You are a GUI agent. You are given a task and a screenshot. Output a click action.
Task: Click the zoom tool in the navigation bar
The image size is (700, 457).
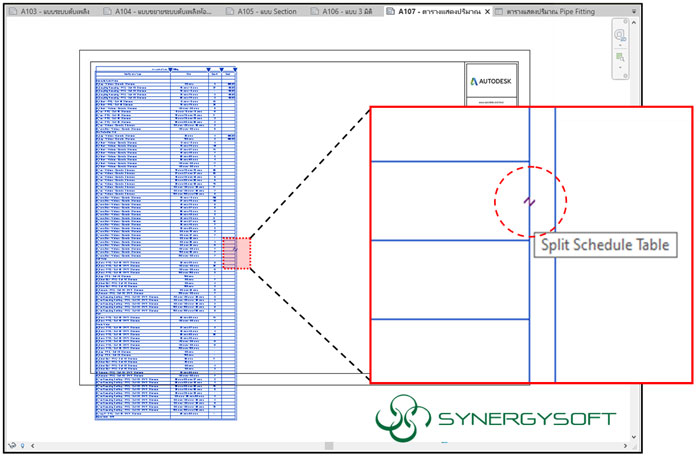[x=619, y=58]
